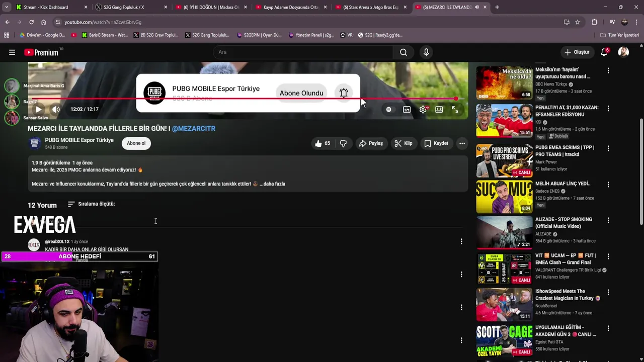Open a new browser tab
644x362 pixels.
[x=497, y=7]
